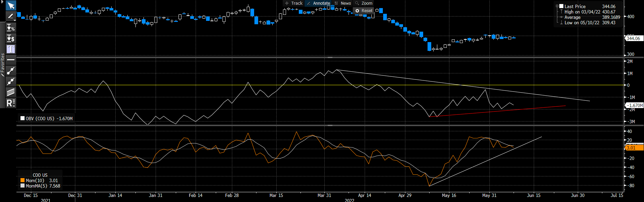The height and width of the screenshot is (202, 644).
Task: Click the 'Jul 15' date axis label
Action: click(x=617, y=195)
